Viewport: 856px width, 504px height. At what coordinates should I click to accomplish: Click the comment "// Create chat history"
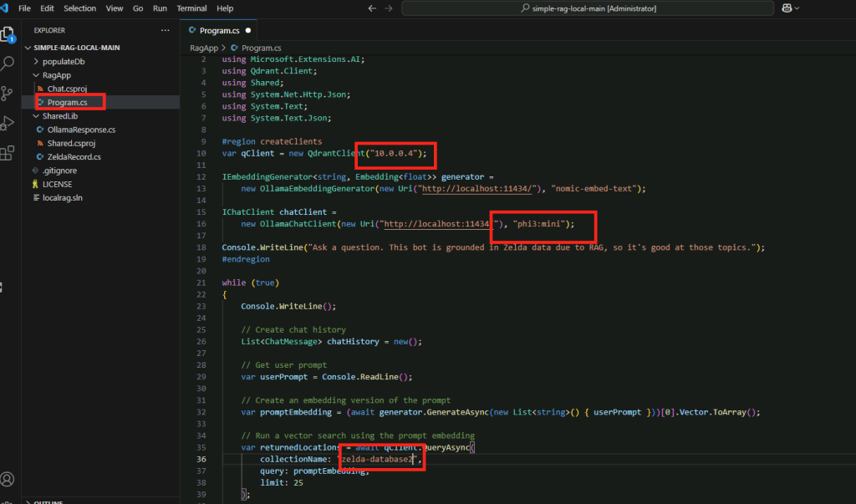pyautogui.click(x=293, y=330)
